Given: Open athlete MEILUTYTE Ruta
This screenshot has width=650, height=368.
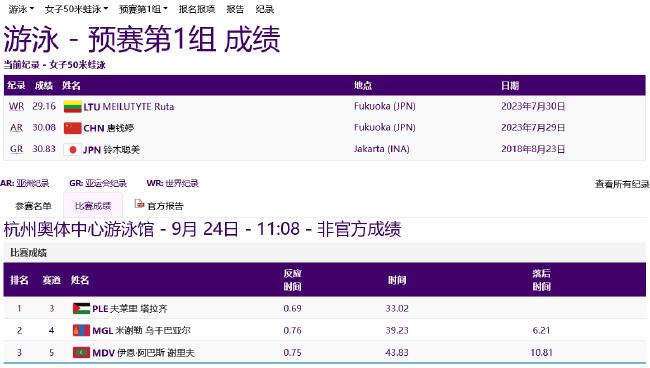Looking at the screenshot, I should (138, 107).
